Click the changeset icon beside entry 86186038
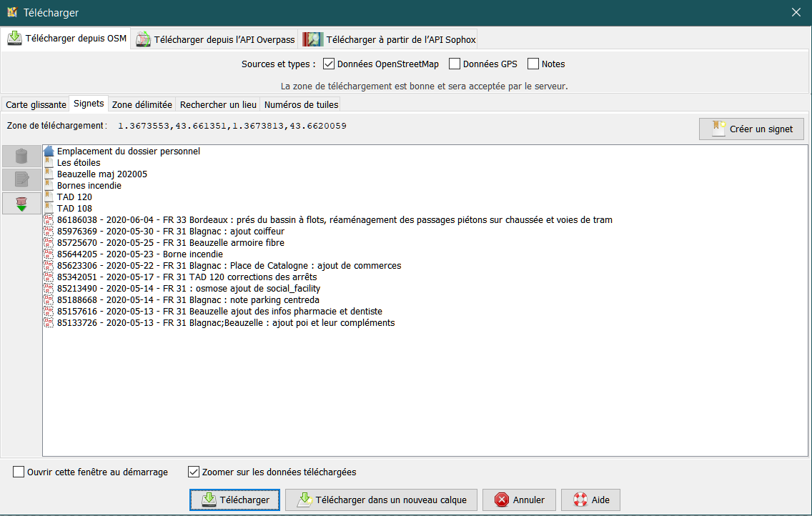812x516 pixels. [49, 219]
